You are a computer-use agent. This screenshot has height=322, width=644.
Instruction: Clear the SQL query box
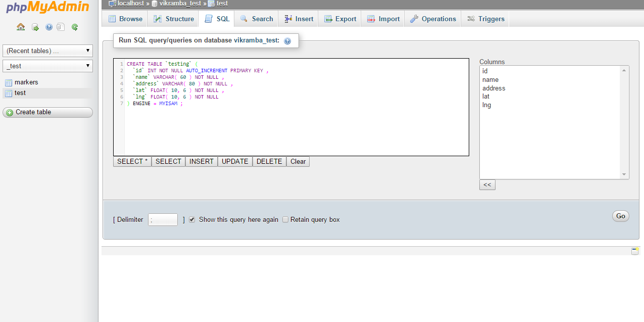coord(298,161)
